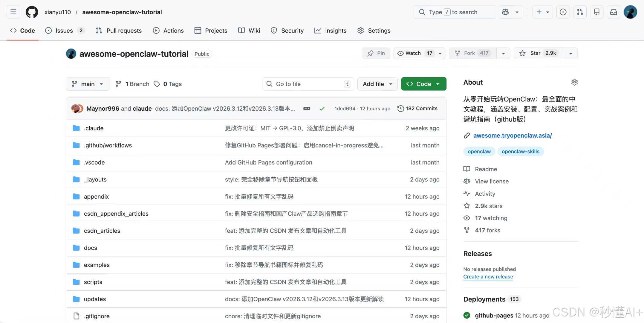Expand commit message ellipsis icon

[x=307, y=109]
